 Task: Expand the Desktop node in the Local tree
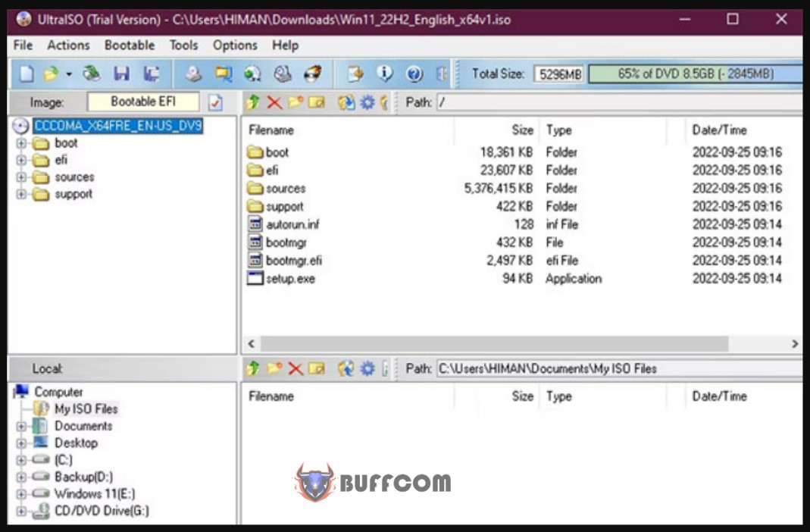(21, 443)
